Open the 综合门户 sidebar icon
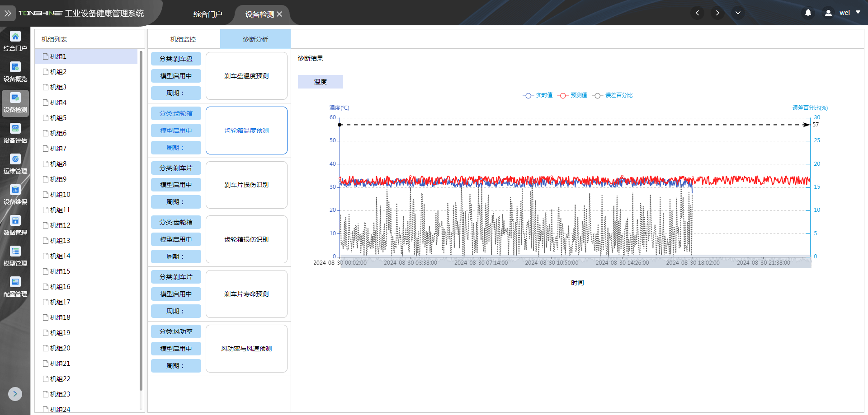This screenshot has width=868, height=415. coord(15,41)
